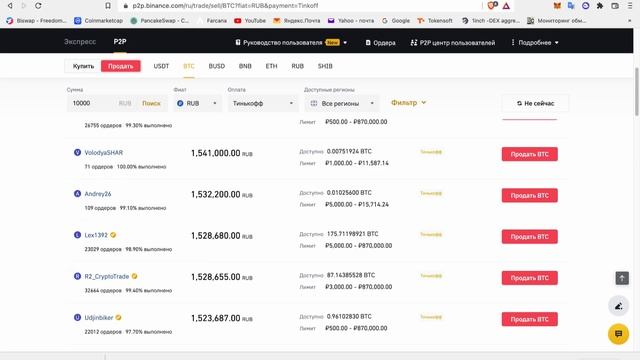Open the Ордера page
Screen dimensions: 640x360
[380, 42]
